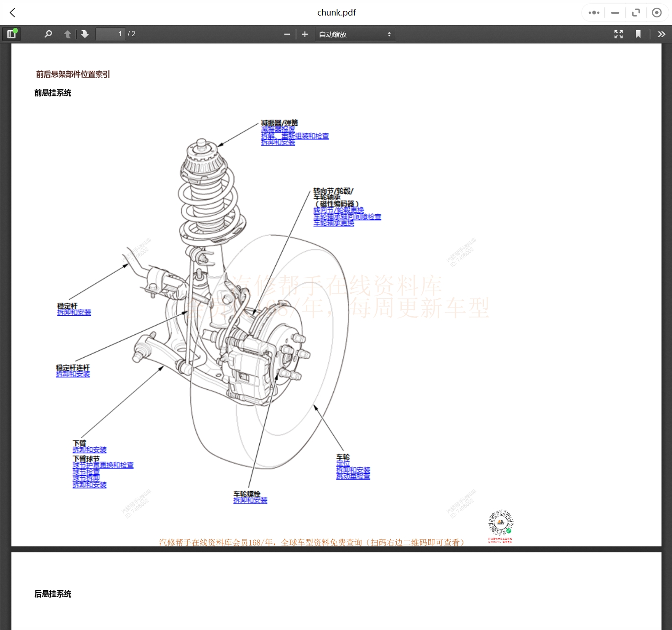
Task: Click the page number input field
Action: (110, 34)
